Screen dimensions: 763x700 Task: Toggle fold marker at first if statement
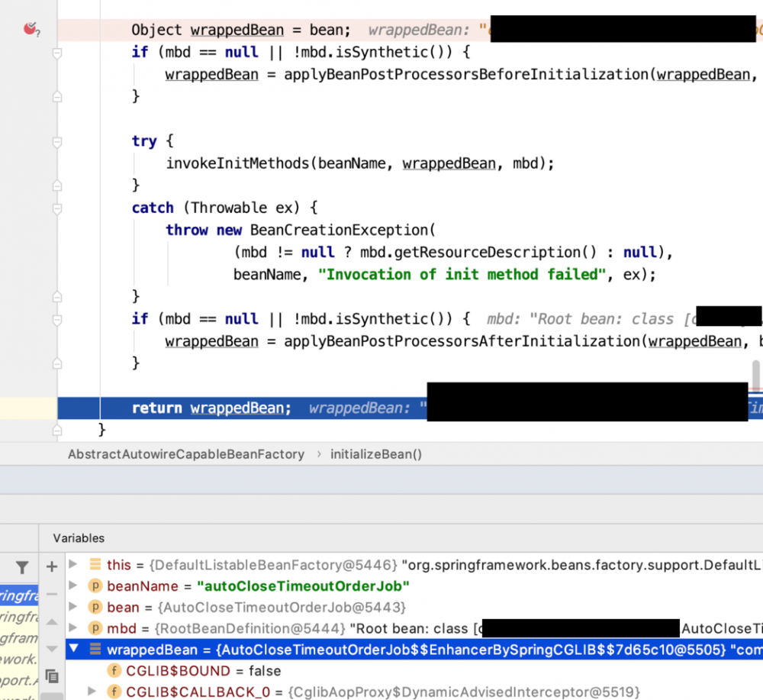pos(57,53)
